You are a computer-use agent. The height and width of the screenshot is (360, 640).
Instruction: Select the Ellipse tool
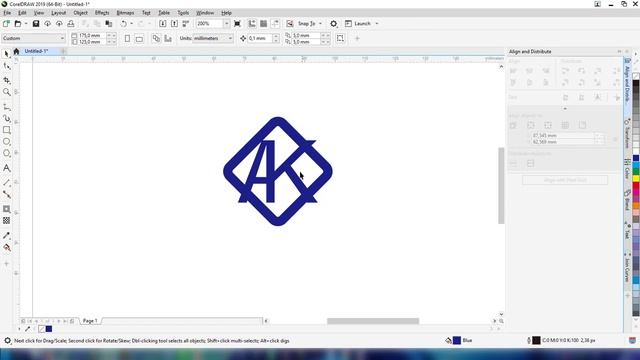pyautogui.click(x=7, y=142)
